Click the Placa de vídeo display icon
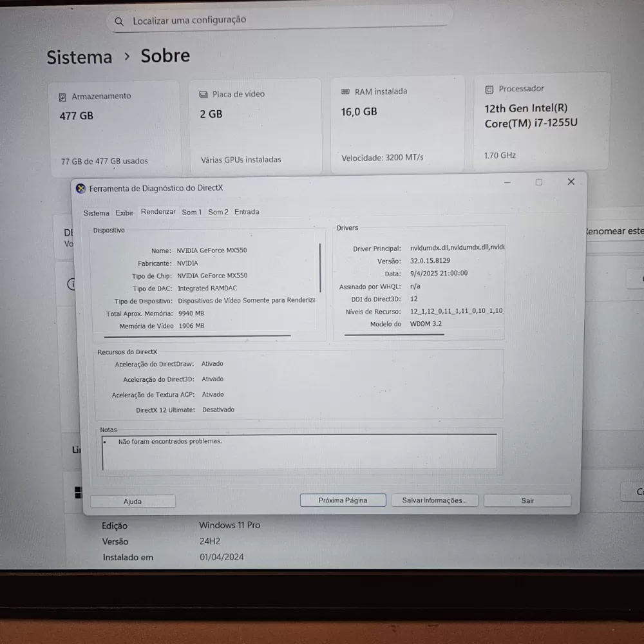 (x=203, y=93)
